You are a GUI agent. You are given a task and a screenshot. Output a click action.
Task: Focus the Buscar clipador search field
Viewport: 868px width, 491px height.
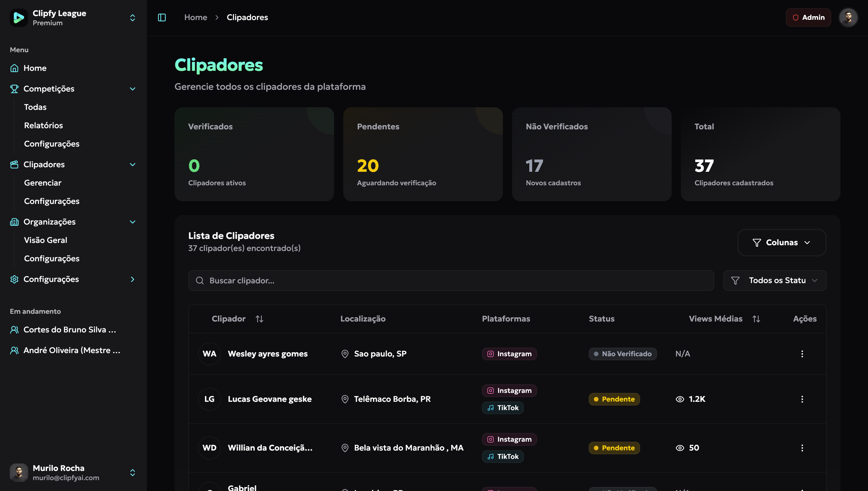coord(451,280)
